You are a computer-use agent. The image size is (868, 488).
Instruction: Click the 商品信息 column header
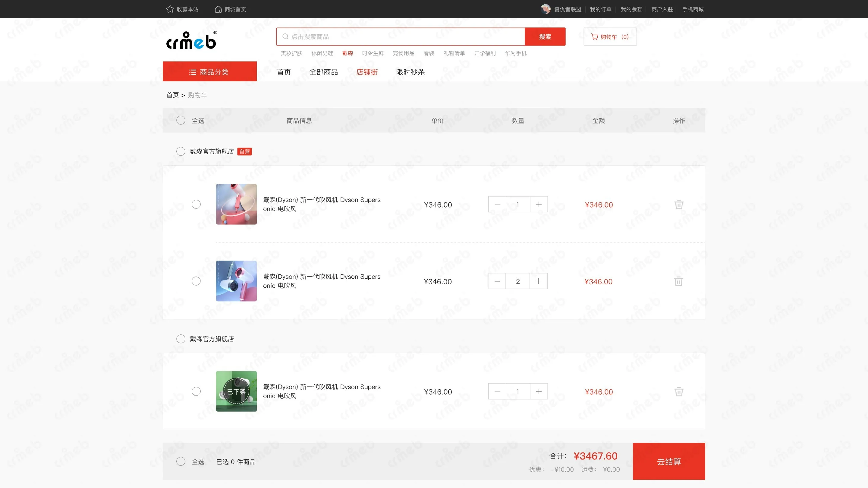(x=299, y=120)
